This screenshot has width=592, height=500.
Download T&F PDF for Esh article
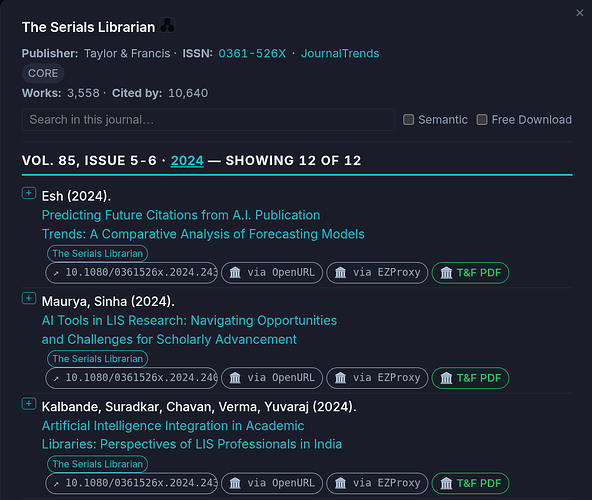[x=470, y=273]
